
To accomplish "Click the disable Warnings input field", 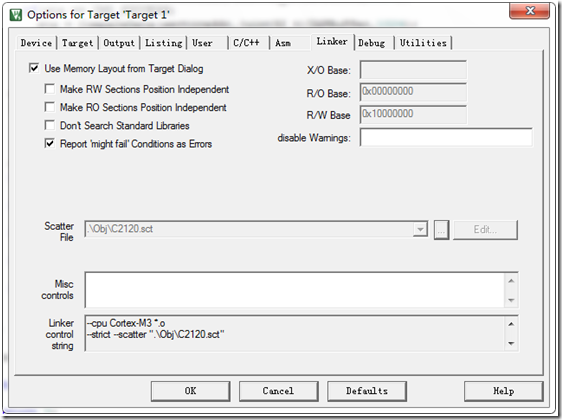I will coord(446,138).
